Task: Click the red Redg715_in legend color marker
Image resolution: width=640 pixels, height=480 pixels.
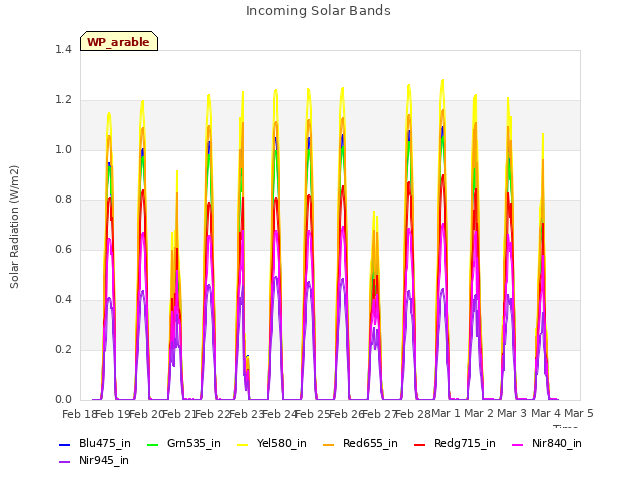Action: coord(420,444)
